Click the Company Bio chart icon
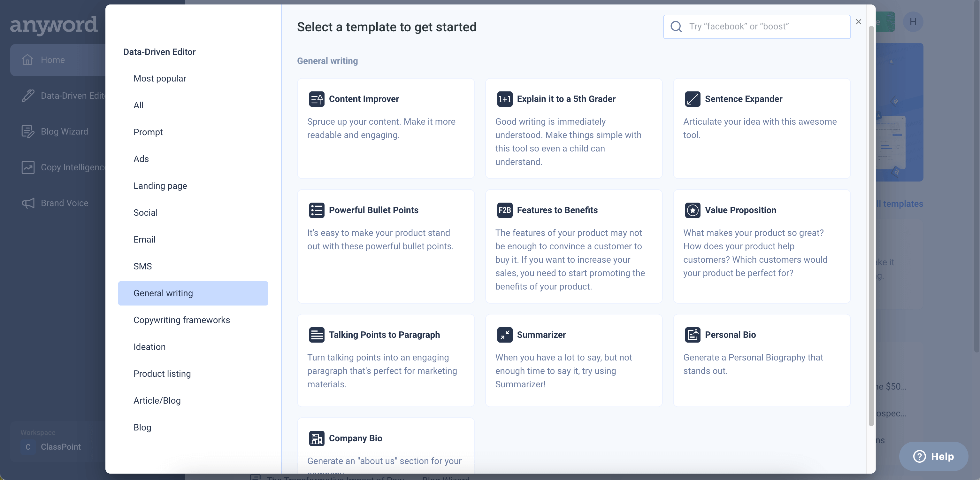This screenshot has height=480, width=980. [316, 439]
